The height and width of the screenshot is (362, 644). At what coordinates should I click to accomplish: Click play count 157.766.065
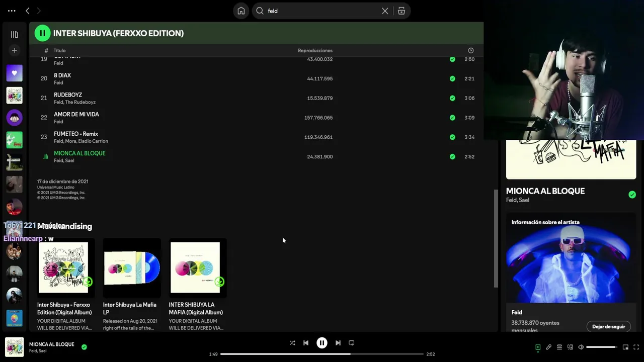(x=318, y=118)
